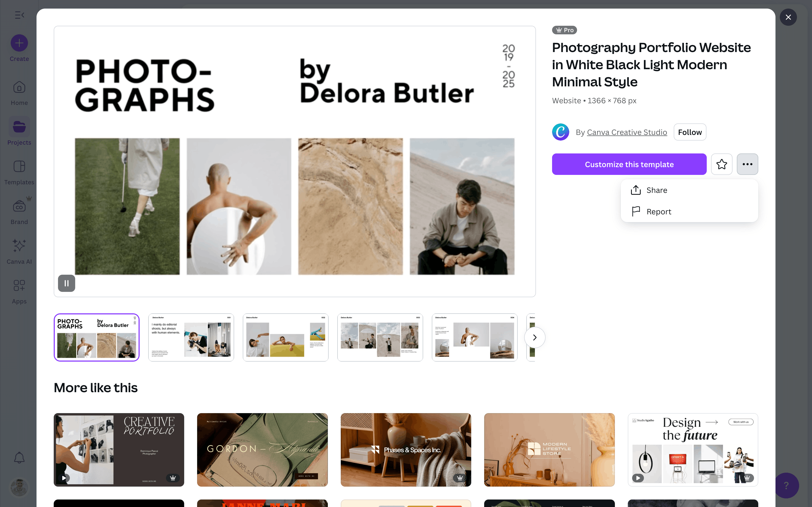Open the Canva Creative Studio link
This screenshot has height=507, width=812.
click(627, 132)
